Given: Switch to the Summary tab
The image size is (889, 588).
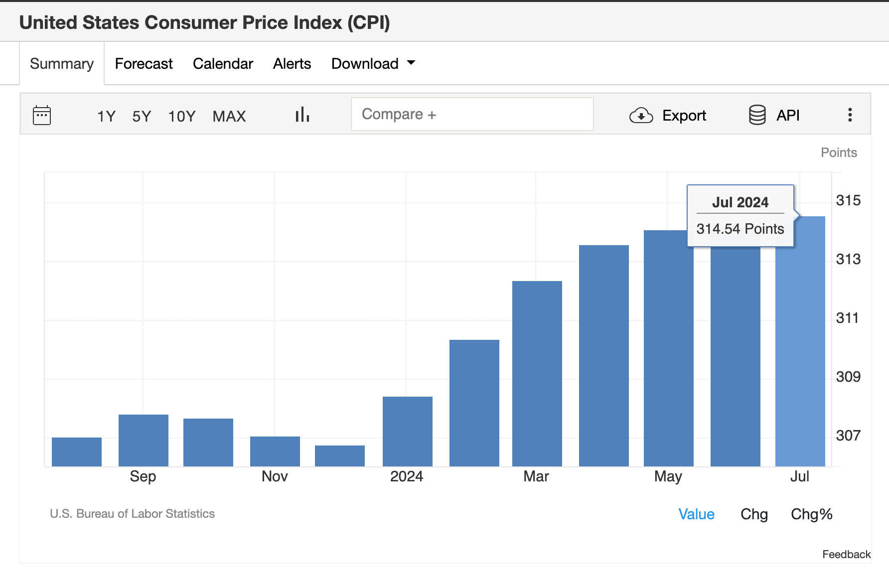Looking at the screenshot, I should (x=62, y=63).
